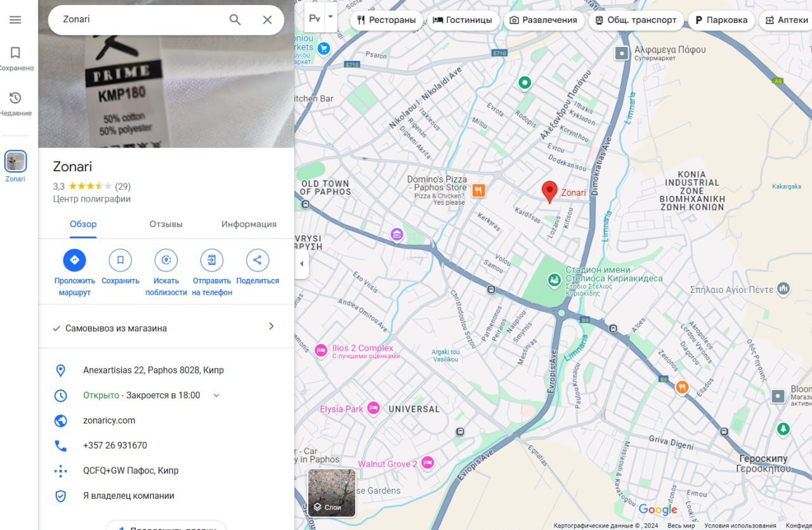The image size is (812, 530).
Task: Click the Ilios 2 Complex hotel marker
Action: pos(321,349)
